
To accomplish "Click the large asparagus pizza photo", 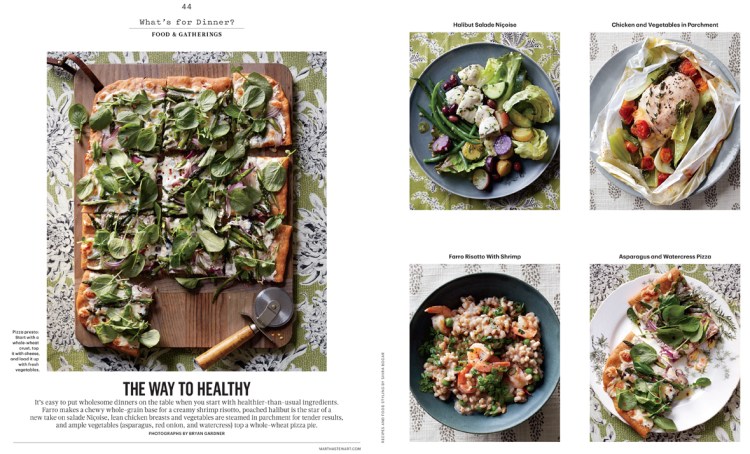I will click(187, 211).
